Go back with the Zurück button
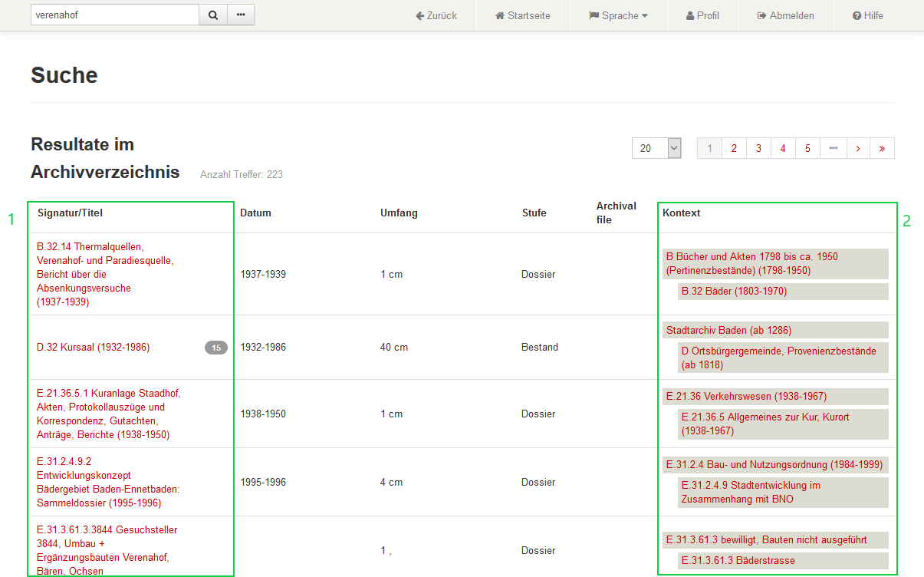Image resolution: width=924 pixels, height=577 pixels. click(x=436, y=15)
